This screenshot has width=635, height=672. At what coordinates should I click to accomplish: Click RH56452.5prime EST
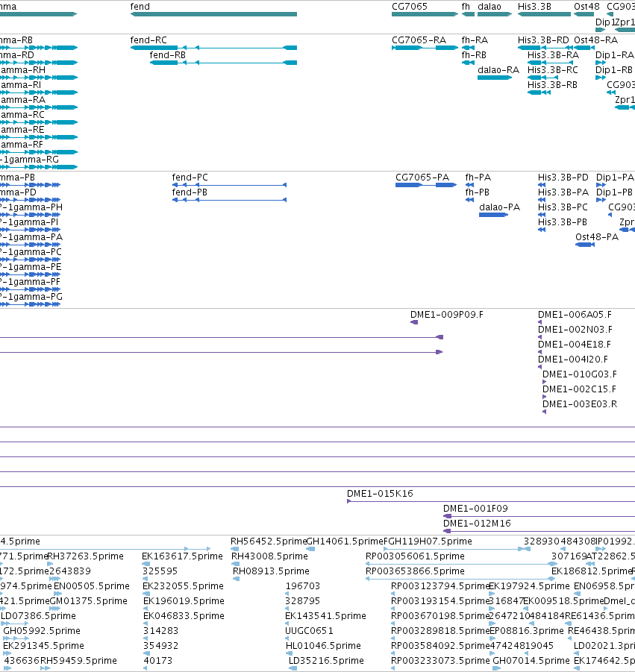pos(234,549)
